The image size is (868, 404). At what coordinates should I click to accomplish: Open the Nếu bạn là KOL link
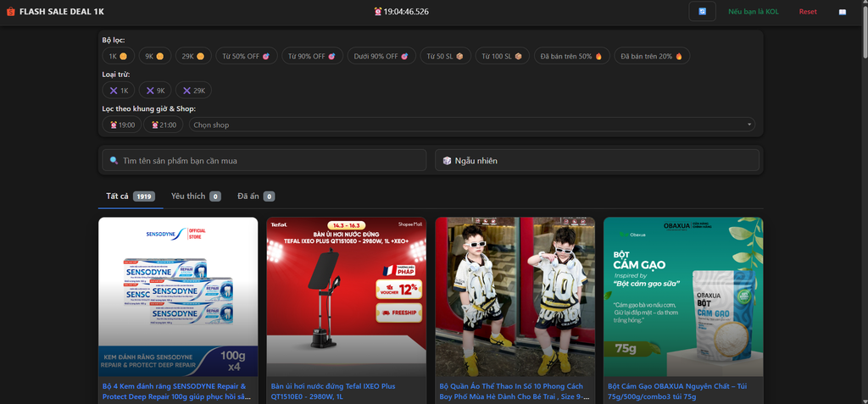753,12
